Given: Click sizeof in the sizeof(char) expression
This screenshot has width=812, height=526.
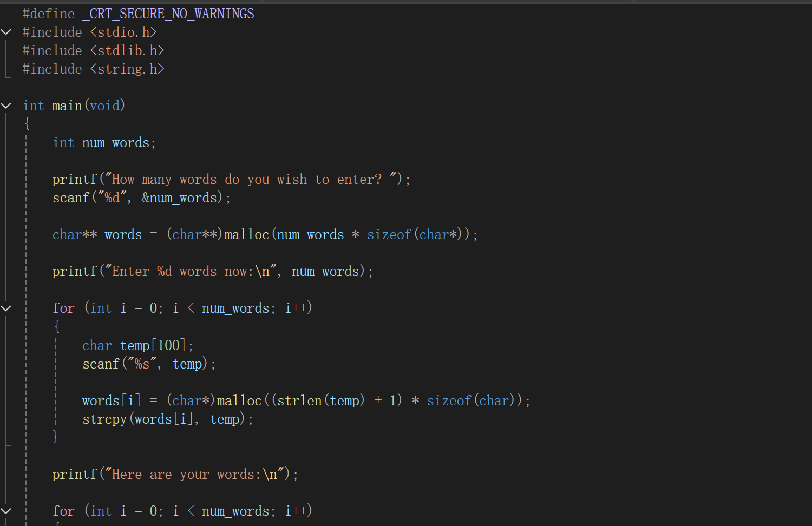Looking at the screenshot, I should (x=449, y=401).
